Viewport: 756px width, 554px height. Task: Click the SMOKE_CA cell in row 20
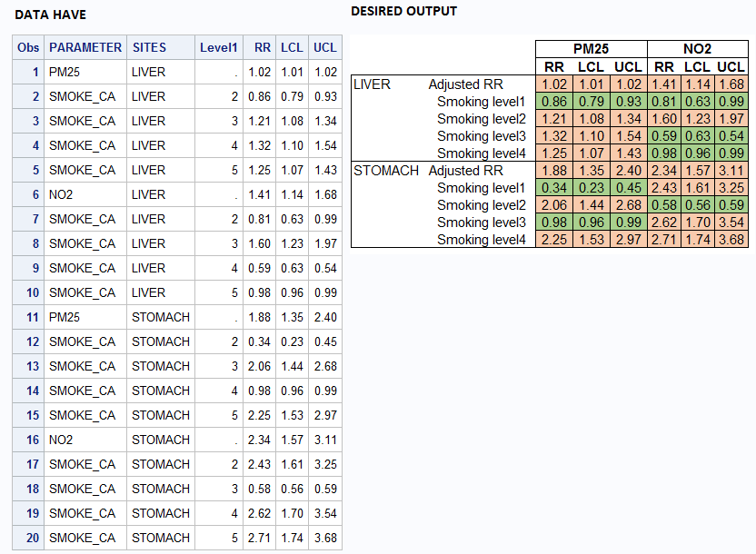(83, 538)
